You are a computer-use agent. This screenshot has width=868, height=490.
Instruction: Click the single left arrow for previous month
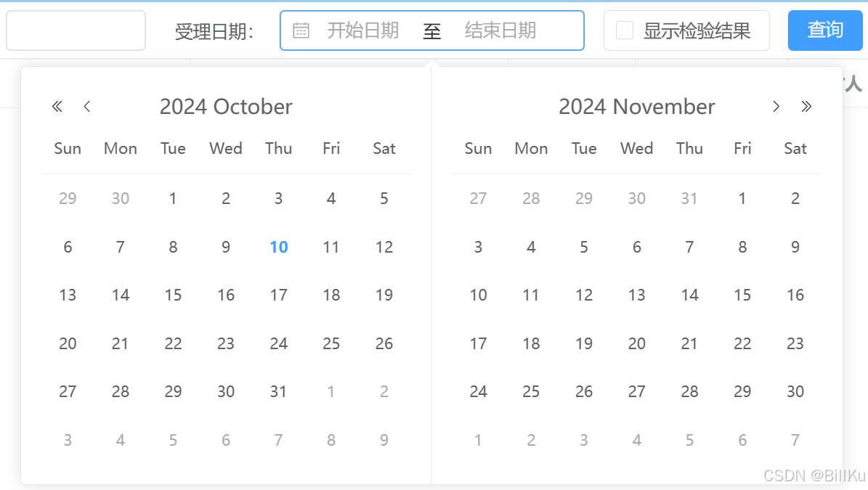coord(87,106)
